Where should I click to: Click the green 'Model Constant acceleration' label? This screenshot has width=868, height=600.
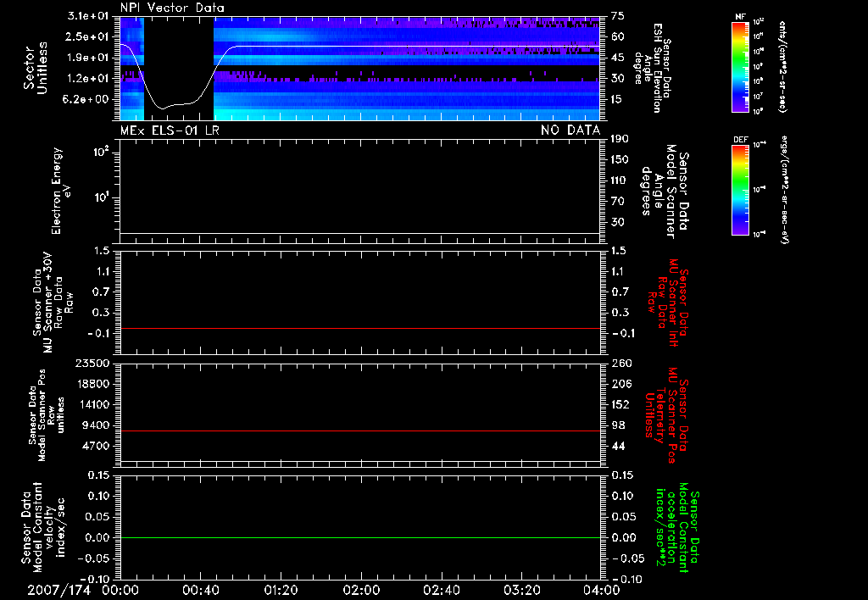pos(677,527)
